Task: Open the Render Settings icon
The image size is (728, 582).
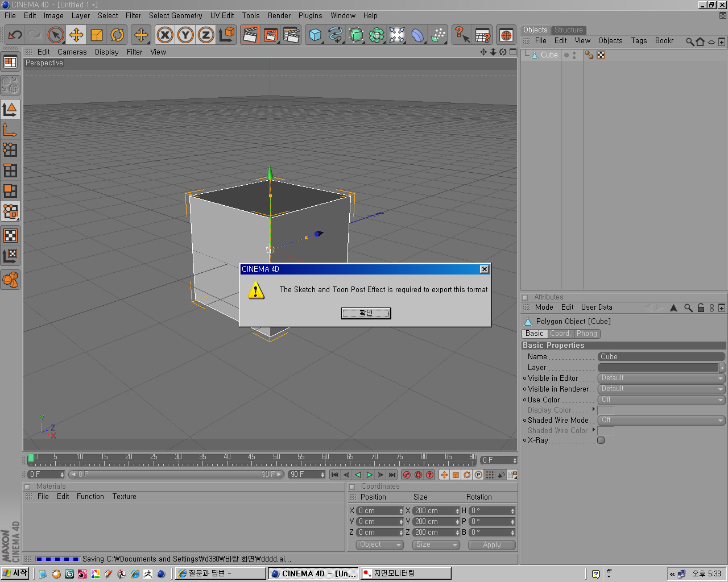Action: click(x=291, y=35)
